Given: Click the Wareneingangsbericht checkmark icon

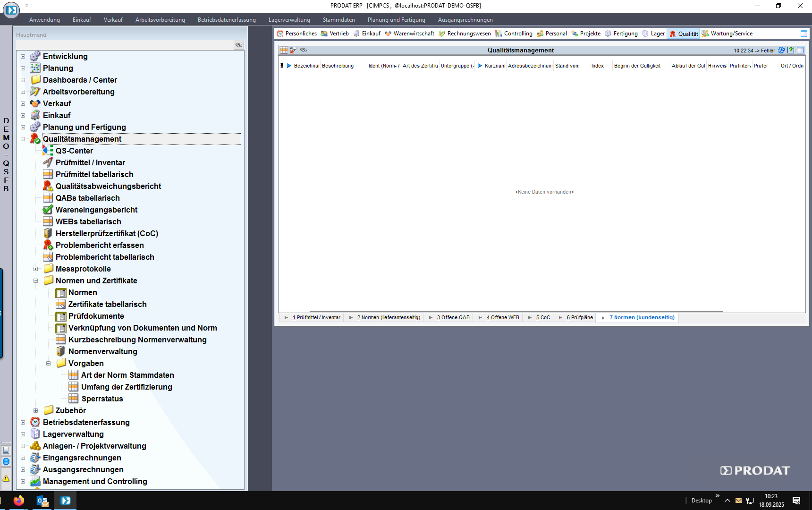Looking at the screenshot, I should click(48, 210).
